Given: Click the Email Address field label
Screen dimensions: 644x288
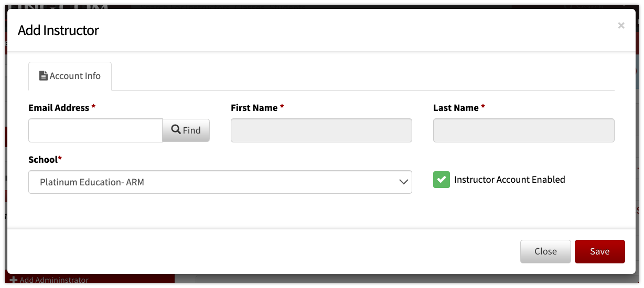Looking at the screenshot, I should pos(59,108).
